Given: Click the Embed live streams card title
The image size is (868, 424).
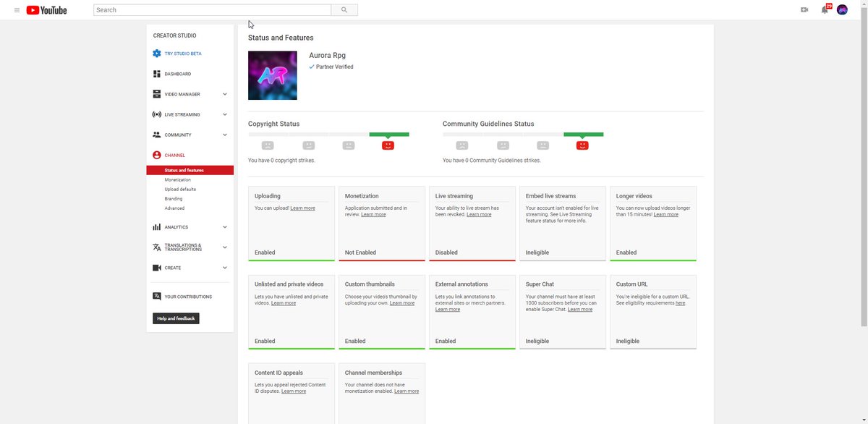Looking at the screenshot, I should (x=551, y=196).
